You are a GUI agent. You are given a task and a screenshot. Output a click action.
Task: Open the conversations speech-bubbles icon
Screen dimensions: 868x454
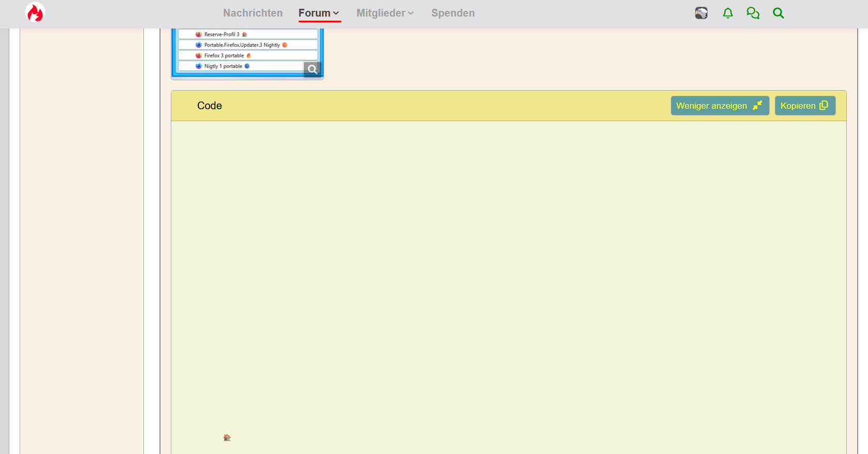tap(753, 13)
